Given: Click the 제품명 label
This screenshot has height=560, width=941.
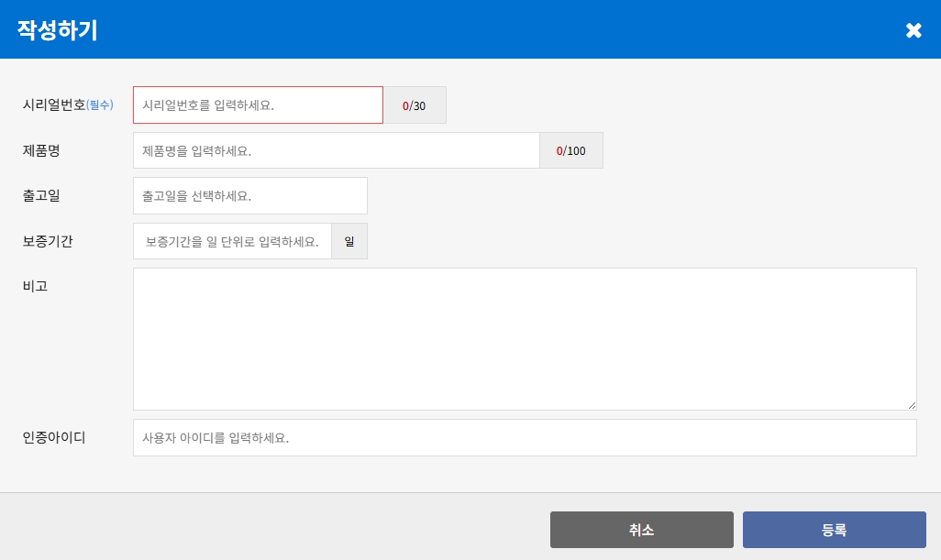Looking at the screenshot, I should click(41, 150).
